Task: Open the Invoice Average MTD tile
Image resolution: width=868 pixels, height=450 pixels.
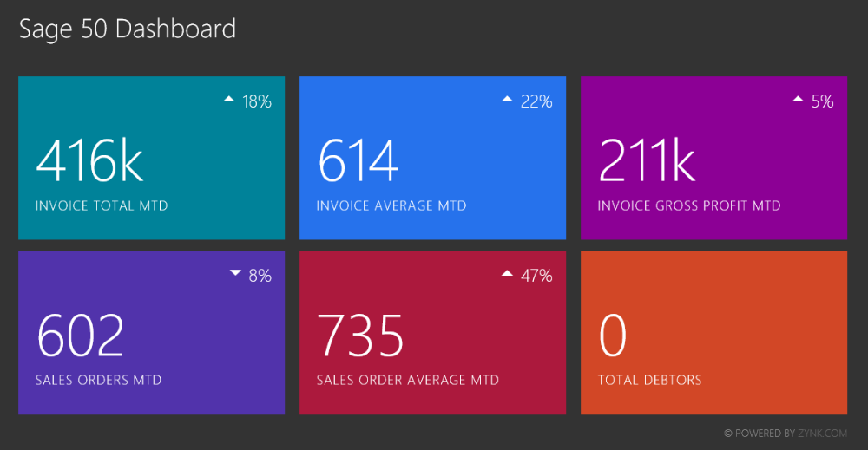Action: pos(432,158)
